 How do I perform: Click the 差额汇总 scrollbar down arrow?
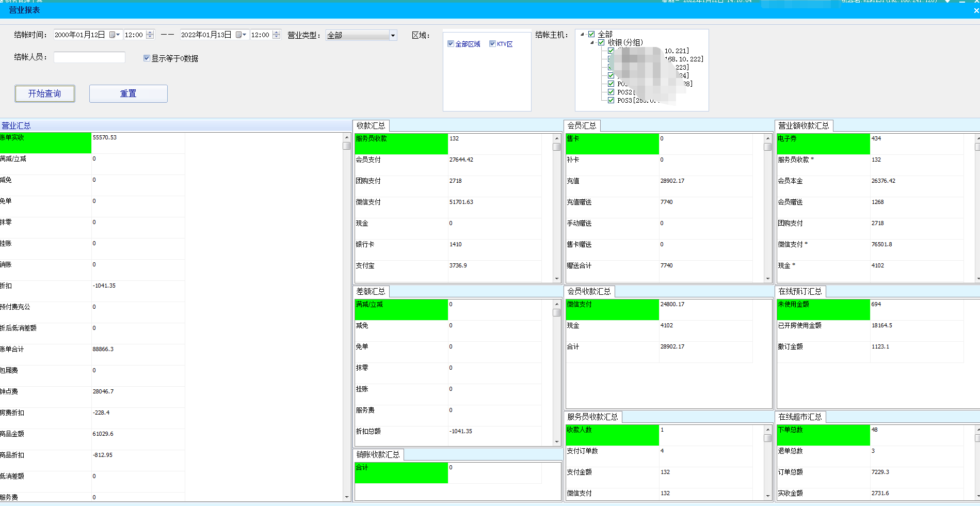click(x=557, y=442)
